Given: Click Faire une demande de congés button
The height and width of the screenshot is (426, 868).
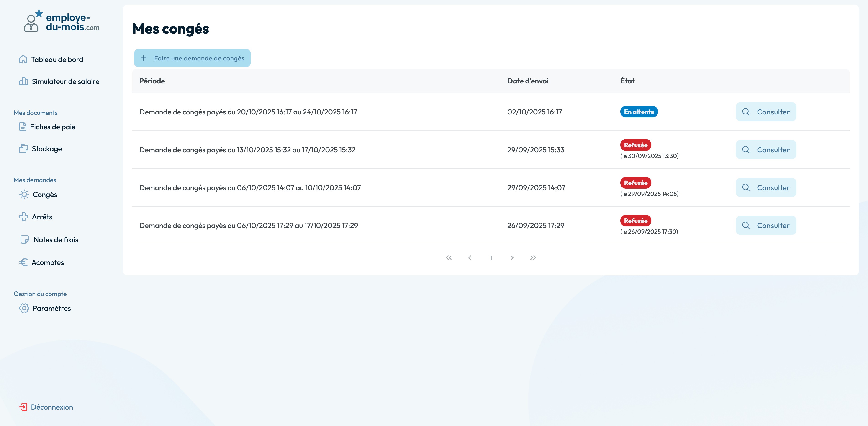Looking at the screenshot, I should (x=192, y=58).
